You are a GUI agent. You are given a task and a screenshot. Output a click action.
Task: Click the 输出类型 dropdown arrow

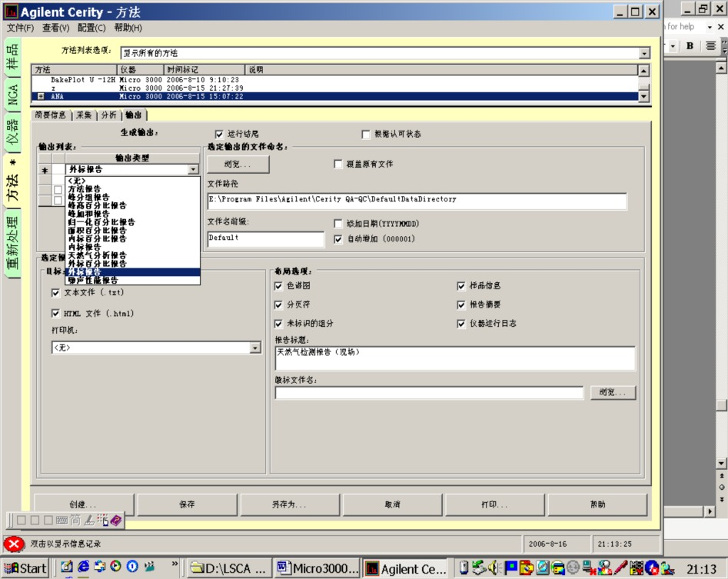[193, 169]
